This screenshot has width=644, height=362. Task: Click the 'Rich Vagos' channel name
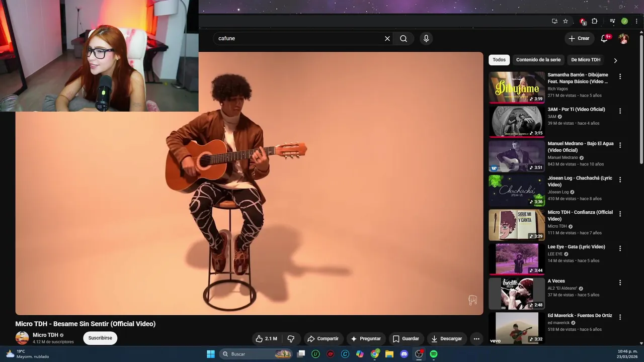[558, 89]
